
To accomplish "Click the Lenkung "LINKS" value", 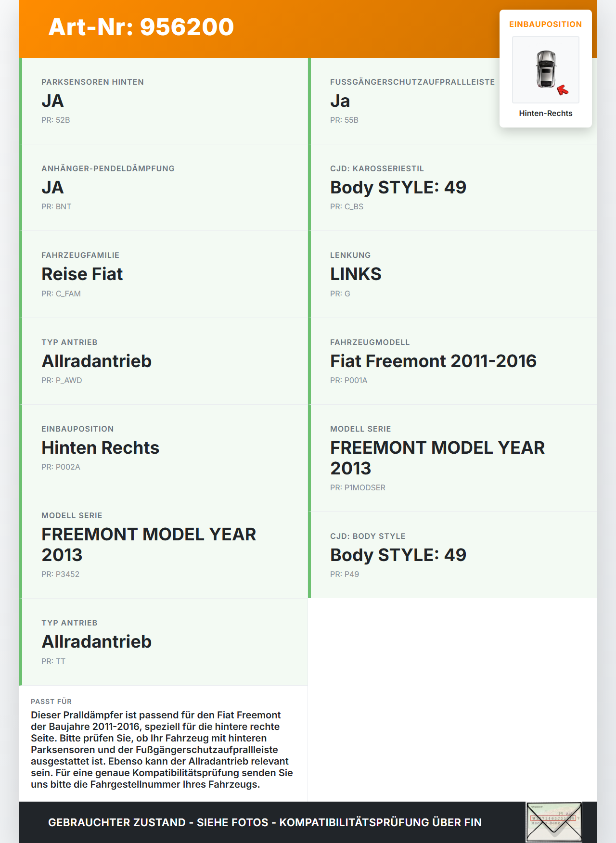I will [x=356, y=274].
